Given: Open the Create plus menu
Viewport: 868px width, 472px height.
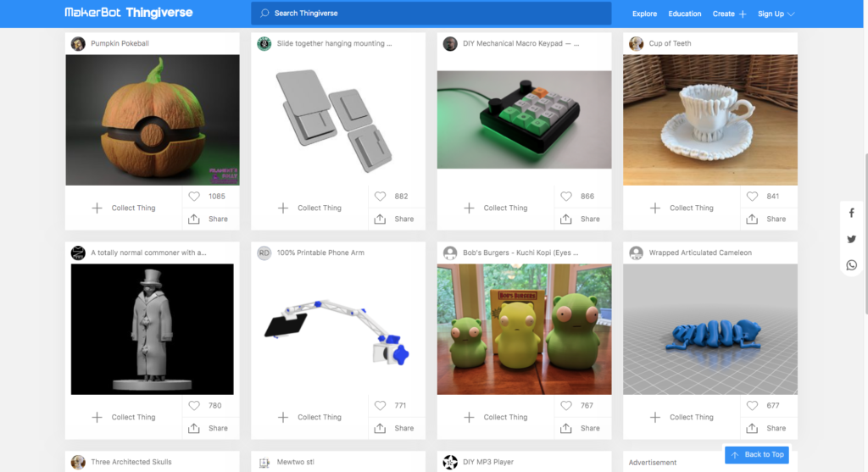Looking at the screenshot, I should [729, 14].
